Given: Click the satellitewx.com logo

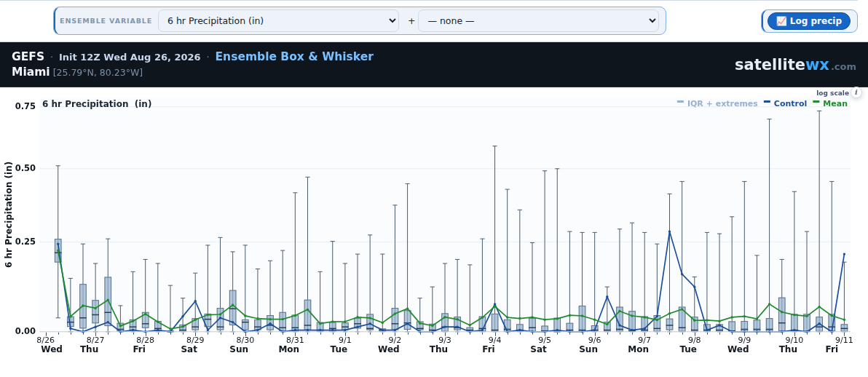Looking at the screenshot, I should coord(795,65).
